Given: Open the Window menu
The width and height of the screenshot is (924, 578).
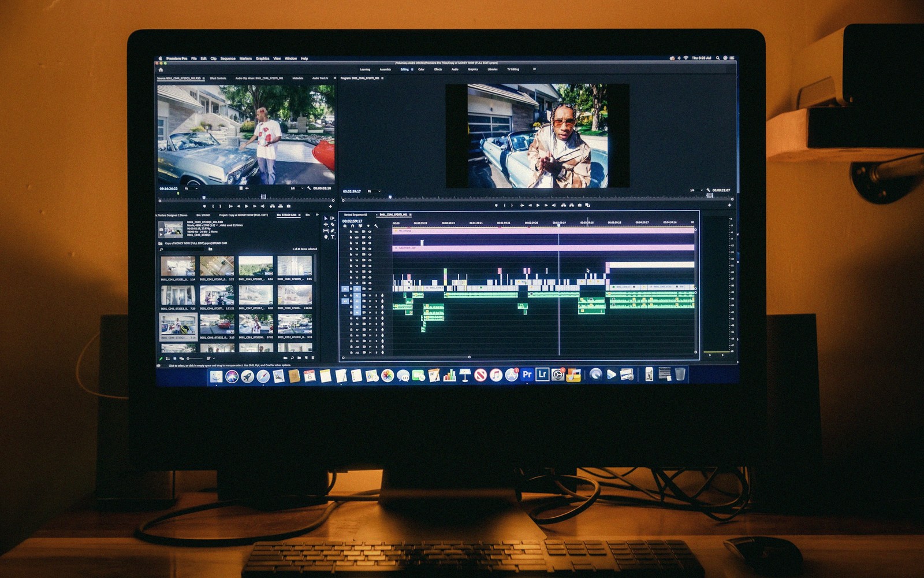Looking at the screenshot, I should coord(291,58).
